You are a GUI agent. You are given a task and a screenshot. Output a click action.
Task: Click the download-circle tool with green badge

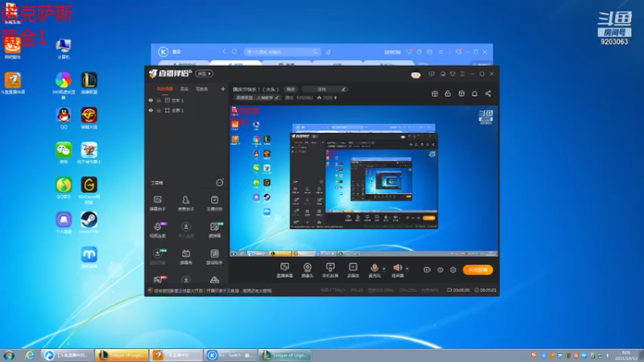pos(158,257)
